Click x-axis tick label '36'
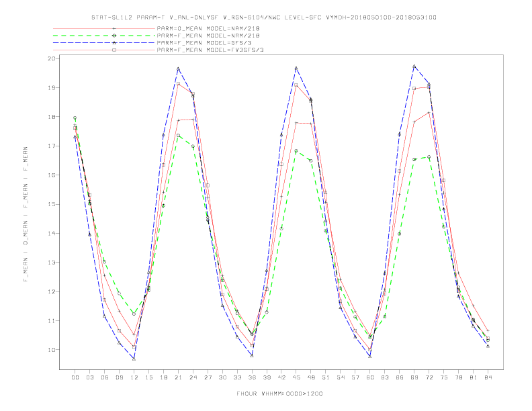 point(252,377)
